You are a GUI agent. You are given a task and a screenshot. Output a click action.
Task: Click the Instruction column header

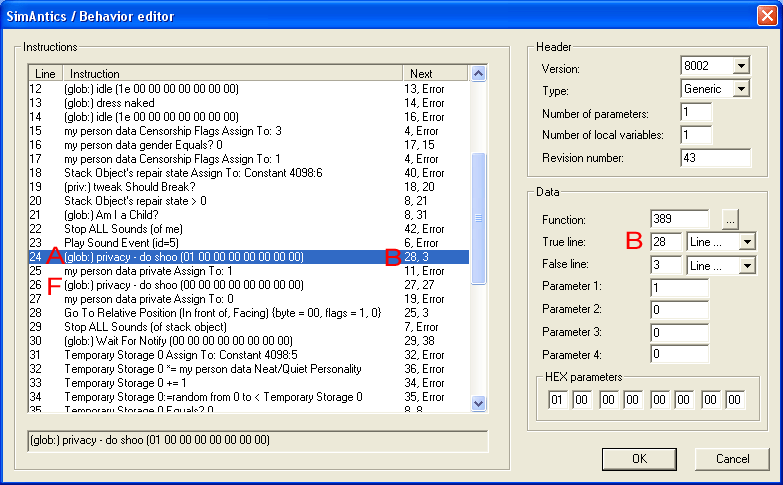tap(233, 73)
